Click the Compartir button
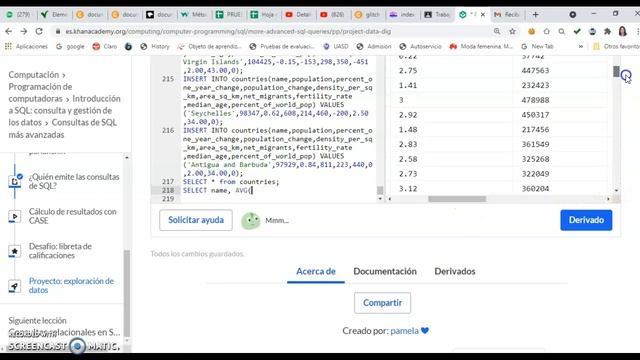640x360 pixels. click(382, 303)
